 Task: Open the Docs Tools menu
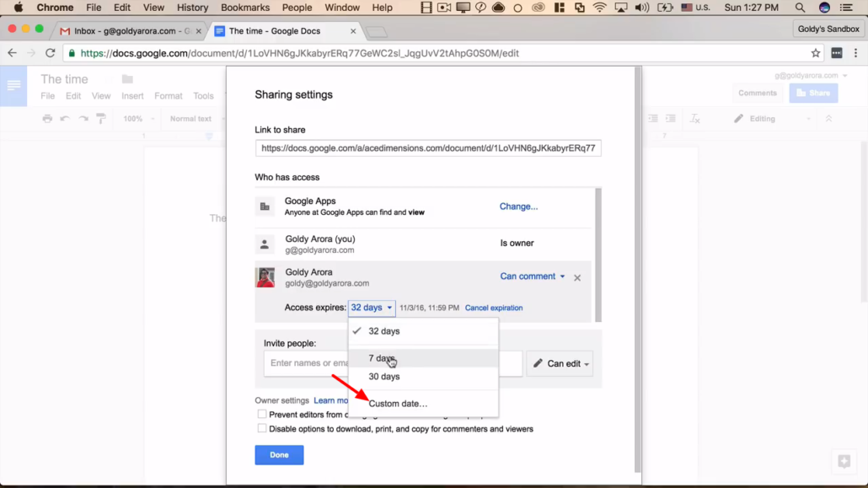(203, 96)
